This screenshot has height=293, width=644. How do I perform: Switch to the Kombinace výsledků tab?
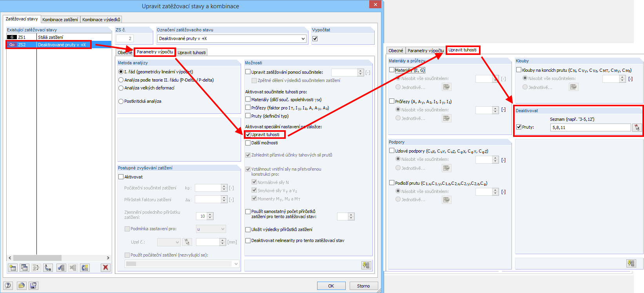[x=101, y=20]
